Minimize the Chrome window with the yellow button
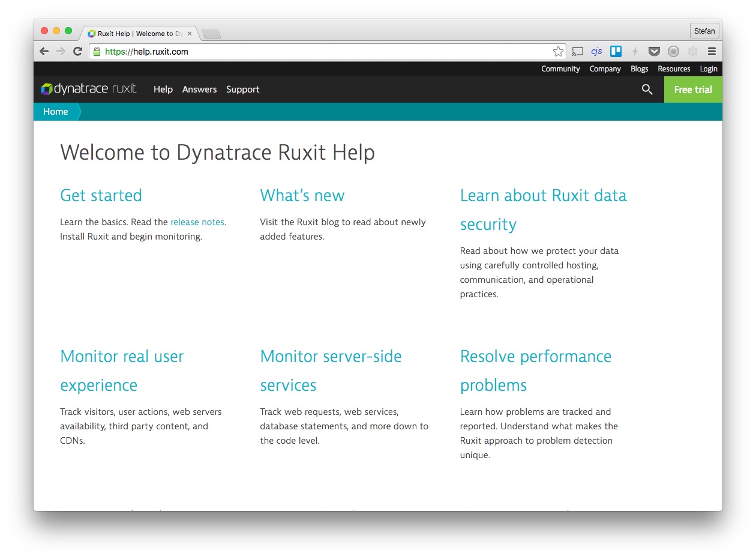756x559 pixels. [56, 31]
